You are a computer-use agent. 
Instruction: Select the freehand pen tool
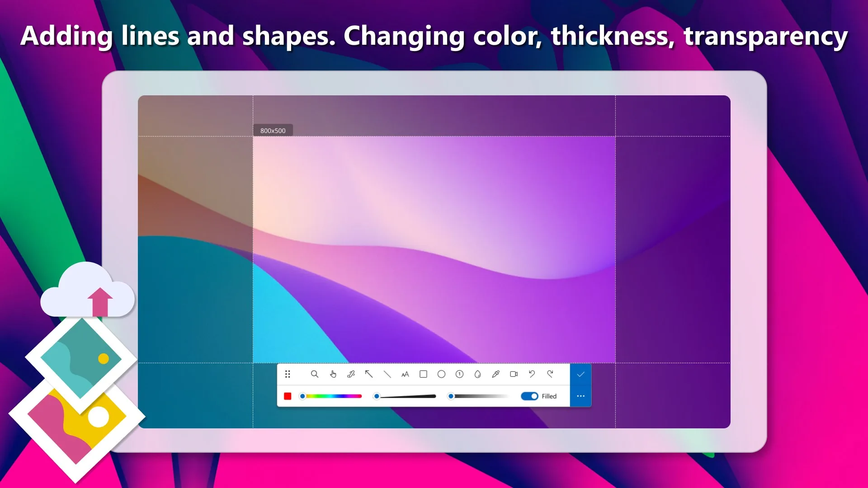coord(351,374)
